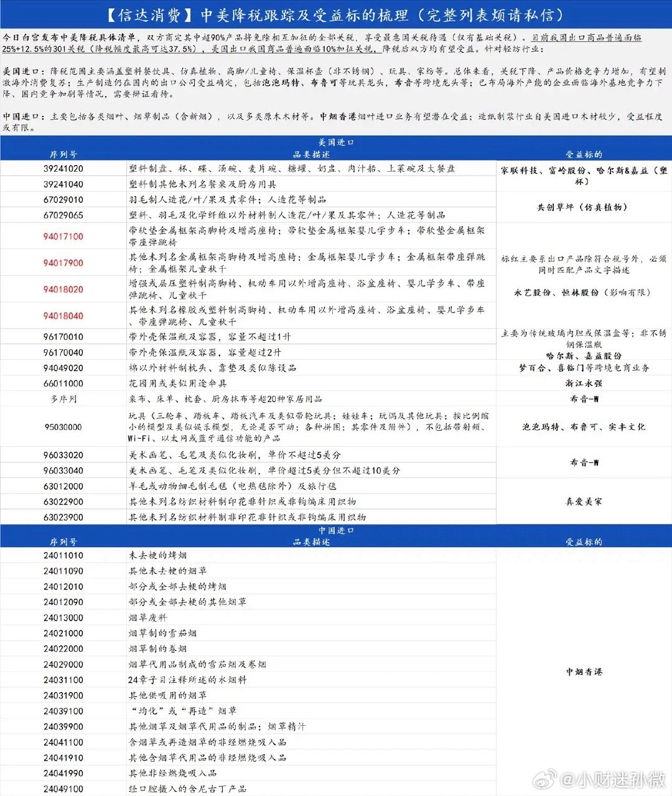The image size is (672, 796).
Task: Click beneficiary cell 哈尔斯、嘉益股份
Action: tap(584, 356)
